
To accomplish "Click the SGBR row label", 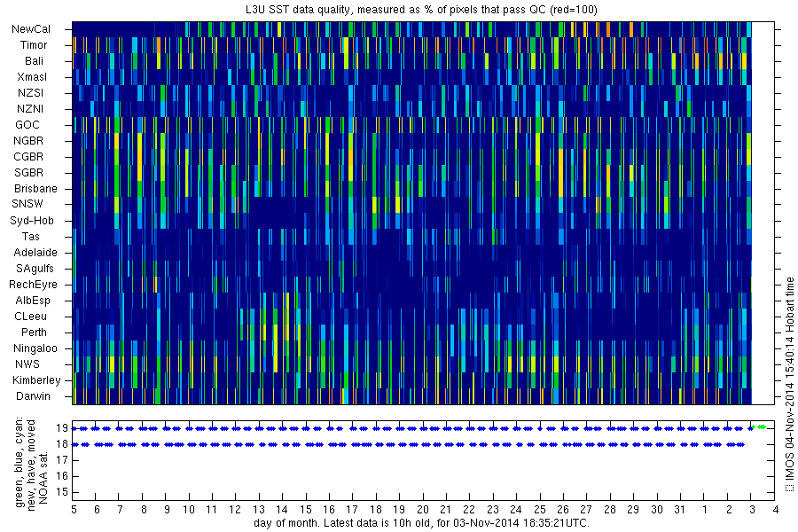I will (x=28, y=172).
